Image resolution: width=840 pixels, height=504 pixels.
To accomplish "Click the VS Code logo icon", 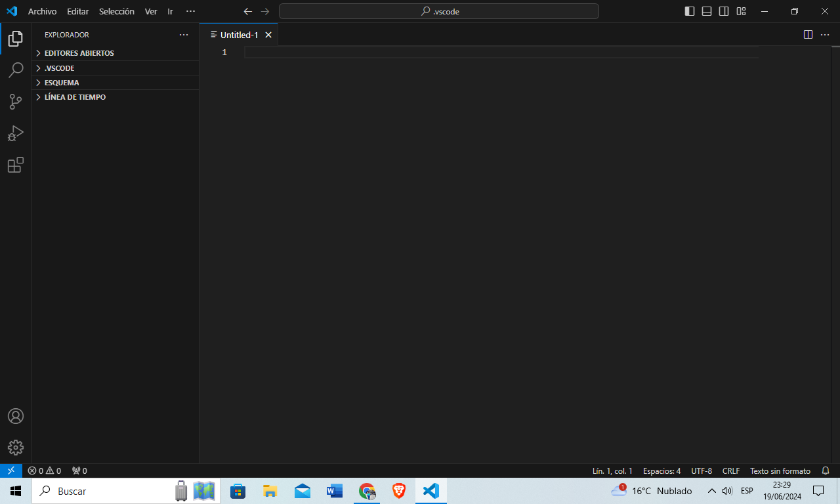I will coord(11,11).
